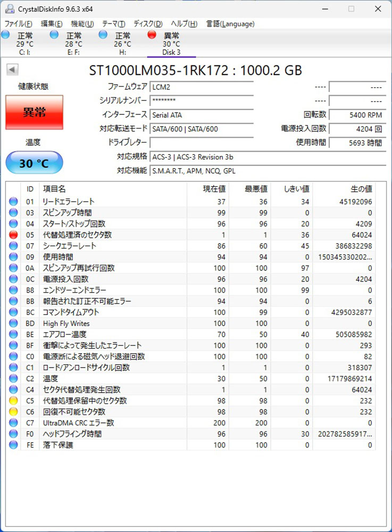Click the blue icon for High Fly Writes row
The width and height of the screenshot is (392, 532).
click(13, 323)
